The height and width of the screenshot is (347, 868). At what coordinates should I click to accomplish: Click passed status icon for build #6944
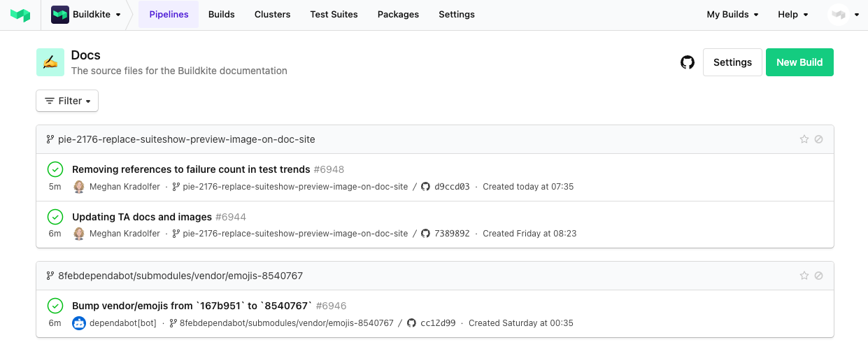(55, 217)
